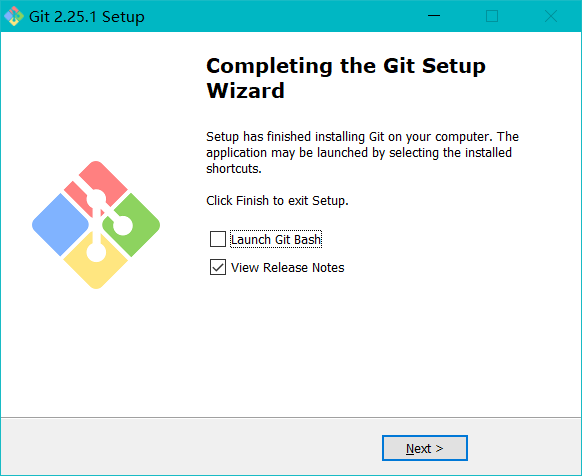Enable the Launch Git Bash checkbox
Screen dimensions: 582x476
tap(218, 239)
